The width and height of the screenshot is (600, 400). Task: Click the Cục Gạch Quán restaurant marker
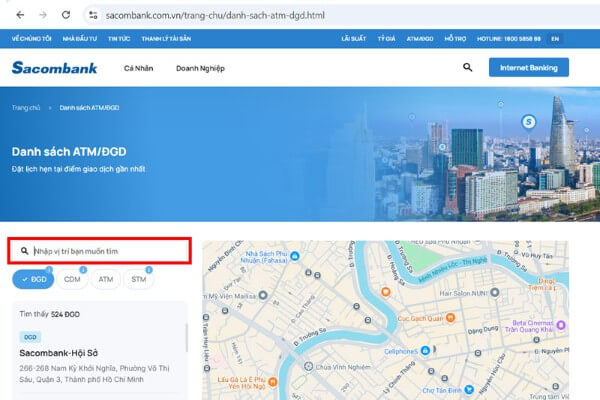pos(451,317)
